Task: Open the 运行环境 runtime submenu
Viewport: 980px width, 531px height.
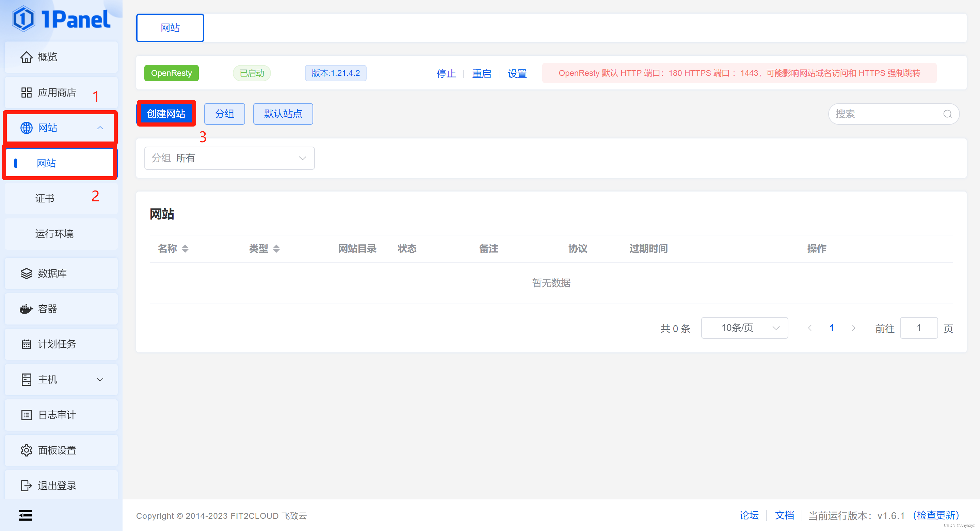Action: [x=61, y=234]
